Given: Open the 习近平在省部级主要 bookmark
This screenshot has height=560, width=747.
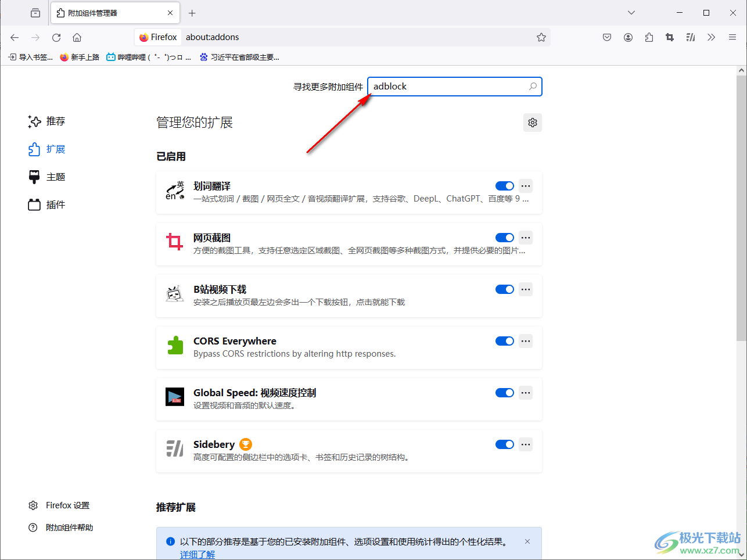Looking at the screenshot, I should point(239,57).
